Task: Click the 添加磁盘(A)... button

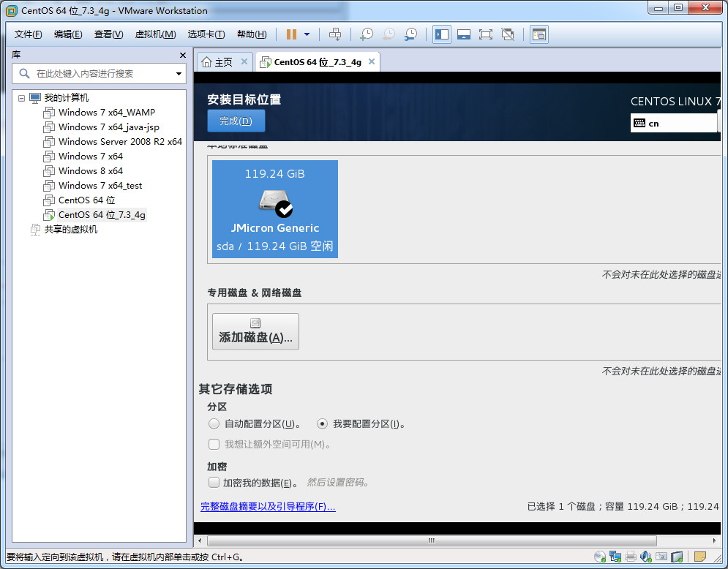Action: coord(255,331)
